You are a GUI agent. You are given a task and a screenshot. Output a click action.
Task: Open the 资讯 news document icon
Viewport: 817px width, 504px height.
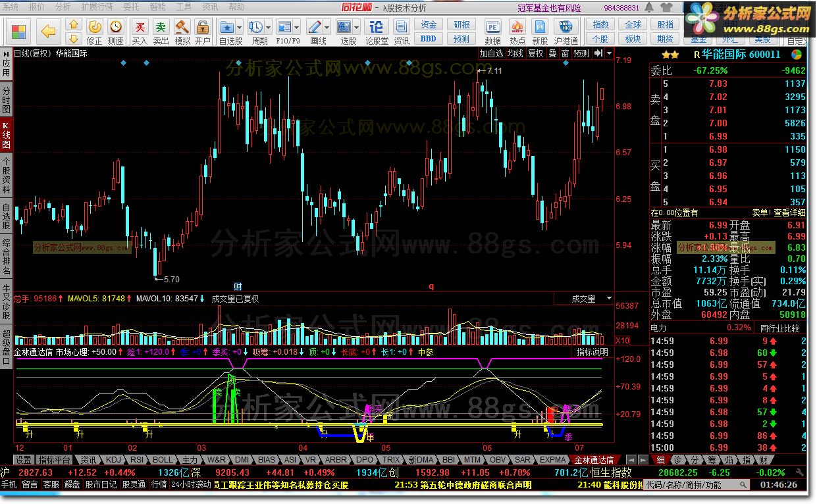(402, 26)
